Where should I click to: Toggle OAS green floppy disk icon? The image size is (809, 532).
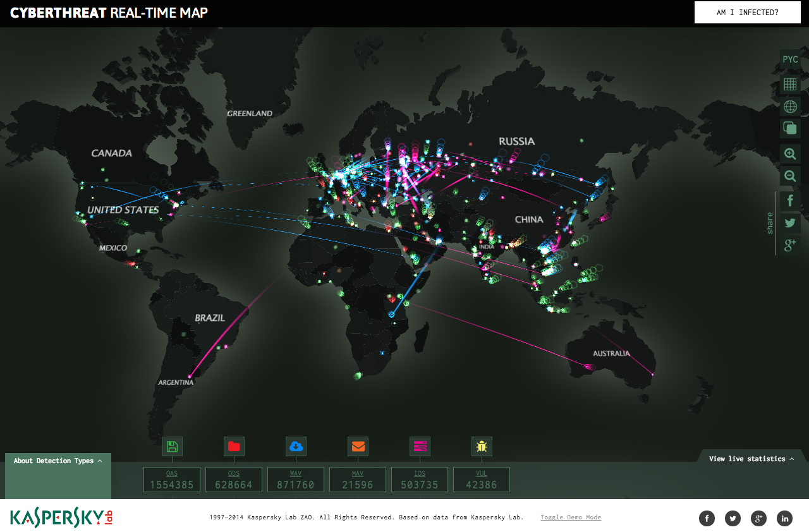tap(172, 446)
